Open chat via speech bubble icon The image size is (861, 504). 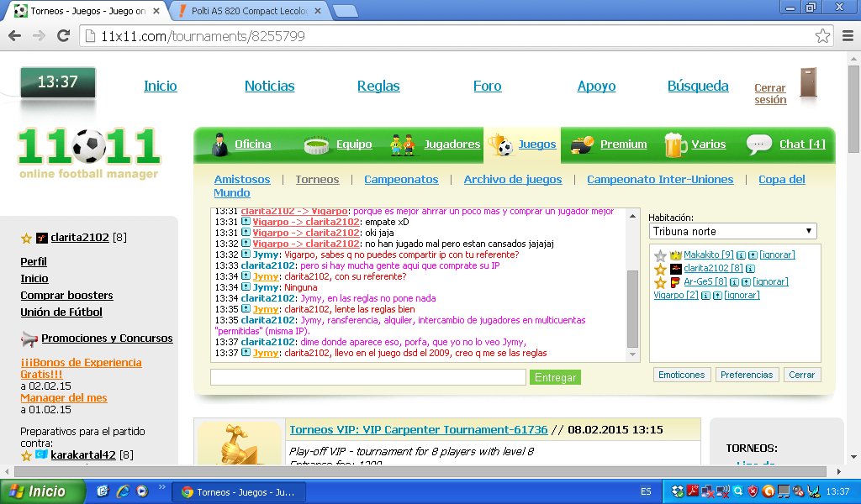pyautogui.click(x=759, y=144)
